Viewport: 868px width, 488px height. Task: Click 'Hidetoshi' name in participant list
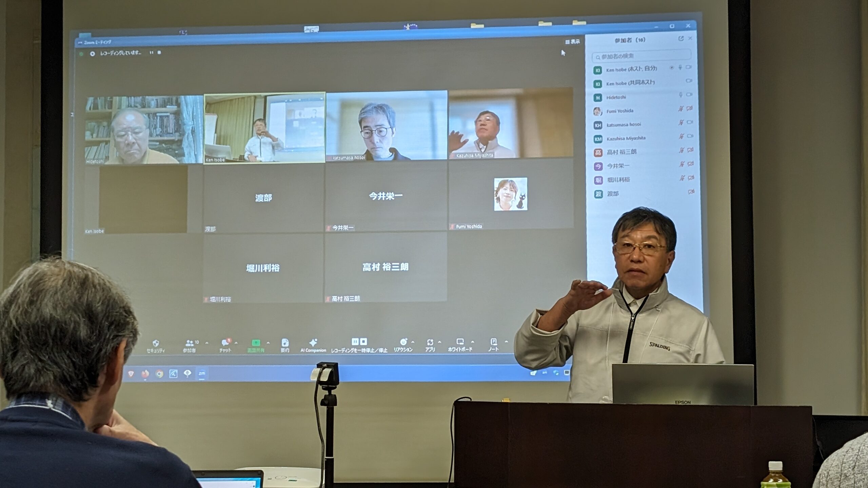point(616,98)
